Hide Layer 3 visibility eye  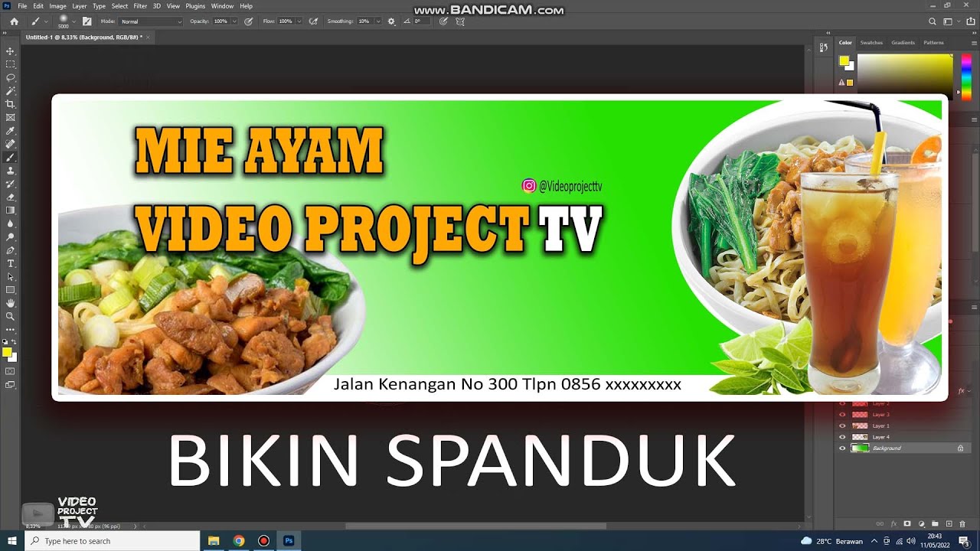843,415
